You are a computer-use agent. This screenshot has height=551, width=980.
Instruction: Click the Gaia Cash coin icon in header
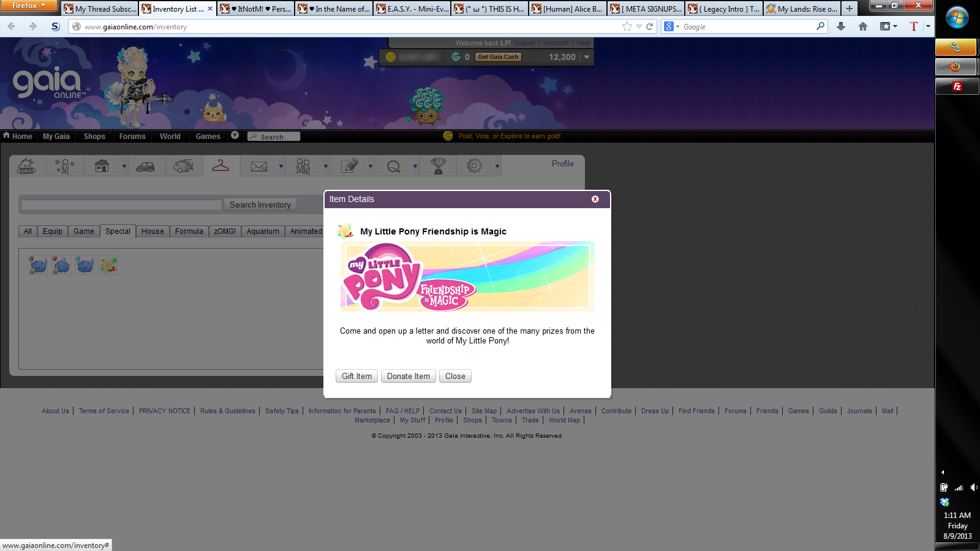click(456, 57)
